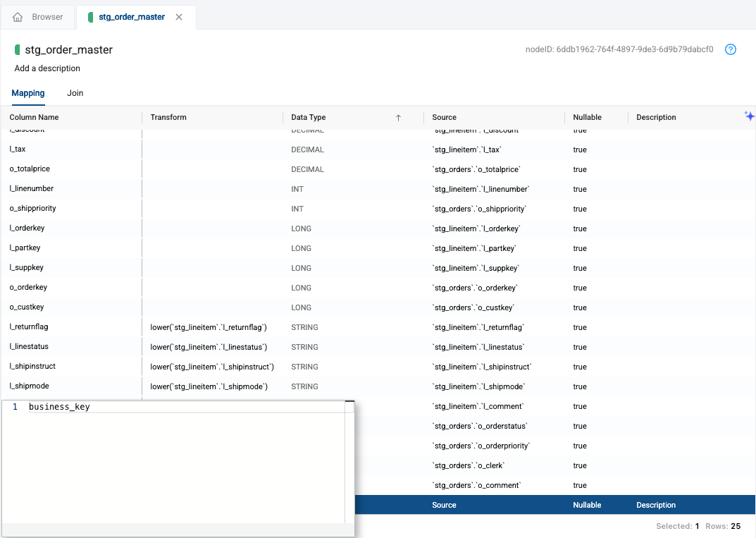Screen dimensions: 756x538
Task: Select the l_returnflag column name
Action: coord(29,327)
